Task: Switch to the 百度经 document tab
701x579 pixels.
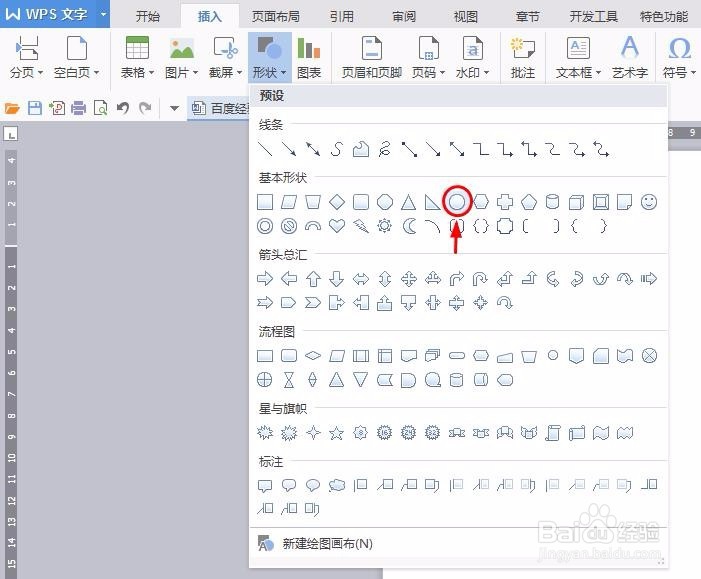Action: coord(219,108)
